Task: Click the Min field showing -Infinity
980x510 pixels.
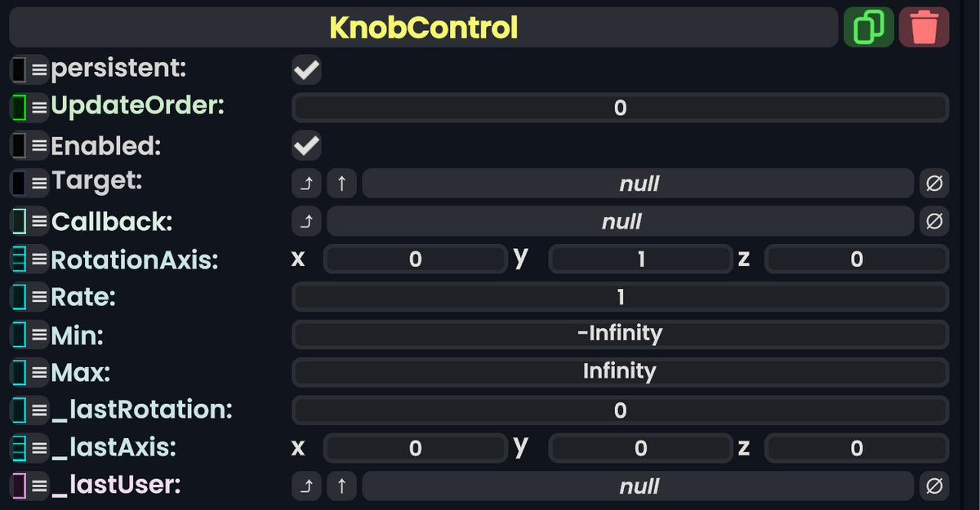Action: [621, 334]
